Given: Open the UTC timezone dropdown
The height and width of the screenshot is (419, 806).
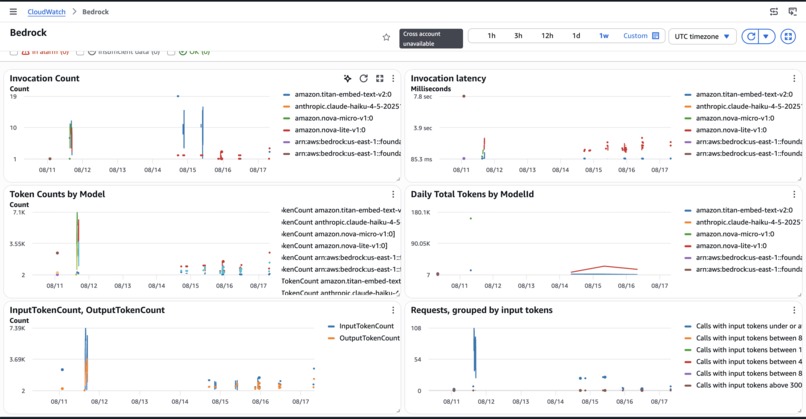Looking at the screenshot, I should pyautogui.click(x=702, y=36).
